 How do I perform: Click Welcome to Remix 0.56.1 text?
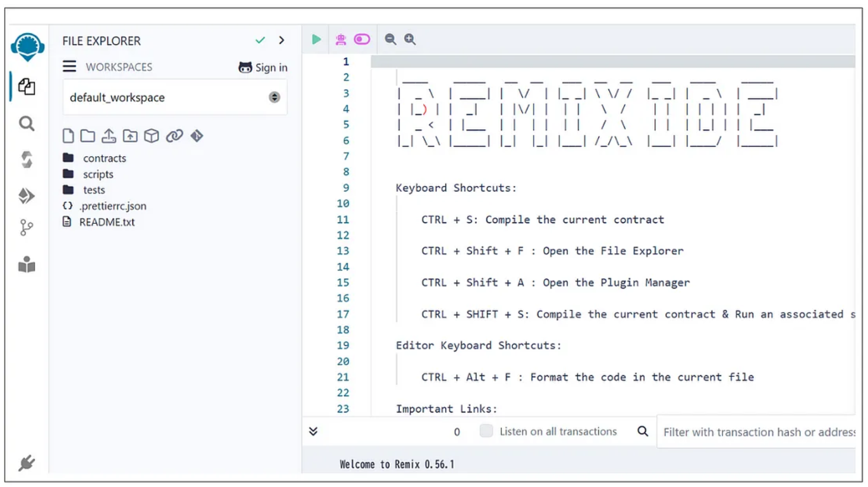[397, 464]
